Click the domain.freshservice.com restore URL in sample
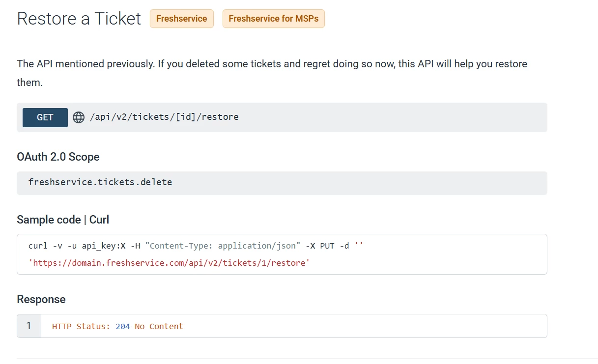The height and width of the screenshot is (364, 598). tap(169, 263)
